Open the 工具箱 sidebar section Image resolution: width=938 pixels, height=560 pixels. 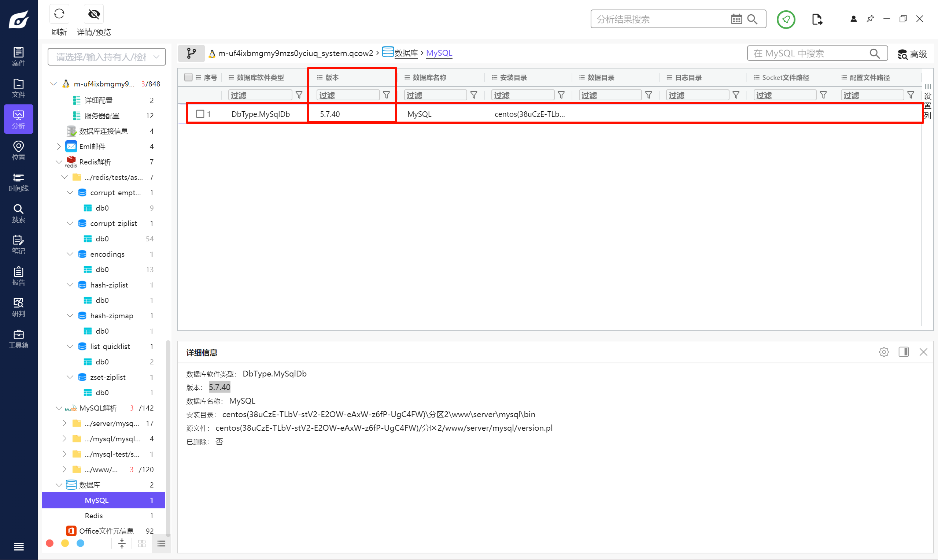coord(18,338)
